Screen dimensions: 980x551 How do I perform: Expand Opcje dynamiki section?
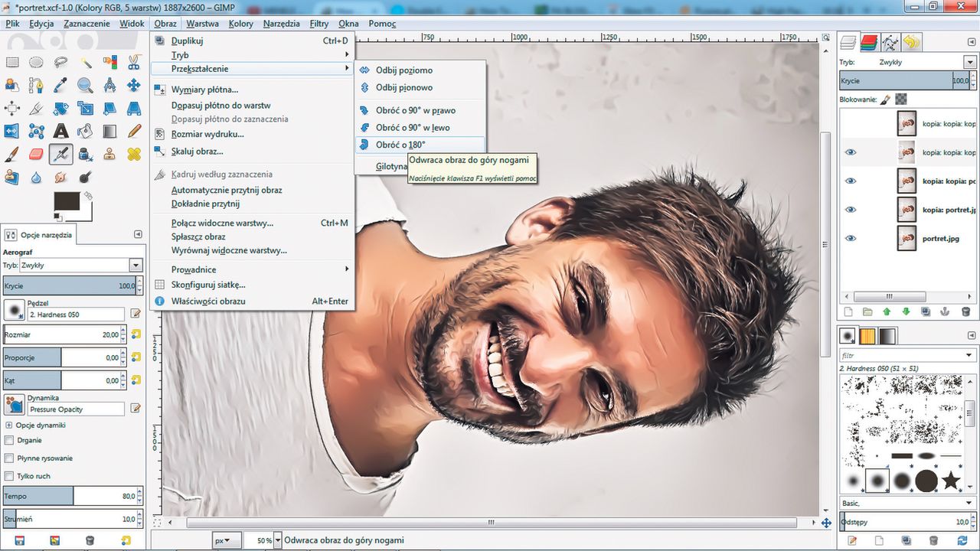coord(9,425)
